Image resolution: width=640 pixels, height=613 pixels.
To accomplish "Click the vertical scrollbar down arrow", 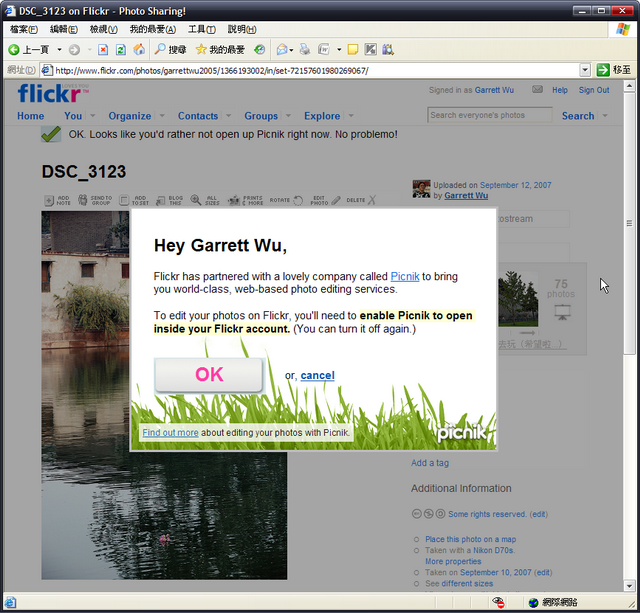I will [629, 586].
